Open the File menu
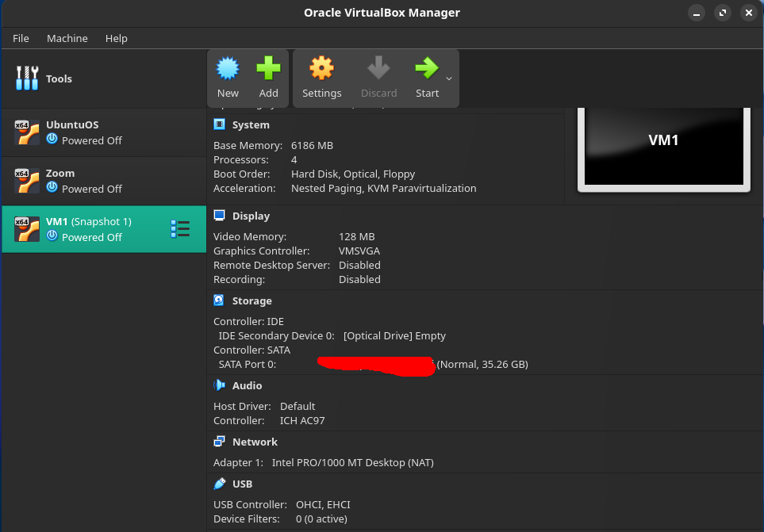The height and width of the screenshot is (532, 764). tap(21, 38)
